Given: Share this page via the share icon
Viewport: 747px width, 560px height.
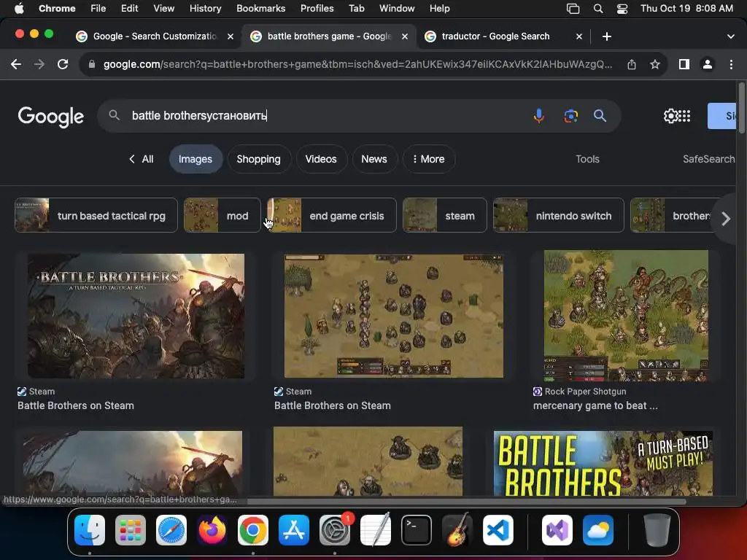Looking at the screenshot, I should (x=632, y=64).
